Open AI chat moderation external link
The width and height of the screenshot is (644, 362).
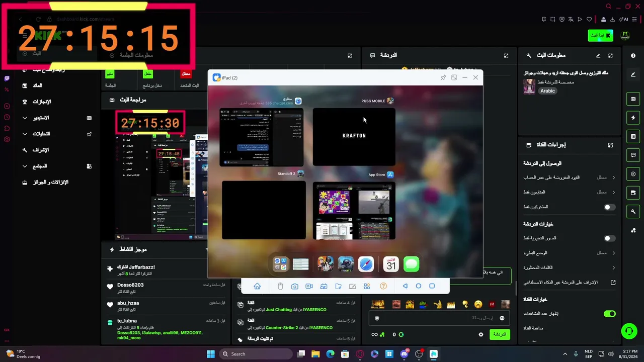pos(613,283)
